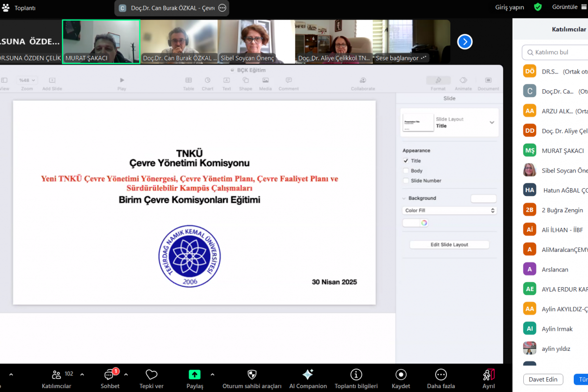Click the Toplantı paw logo icon

pyautogui.click(x=5, y=7)
